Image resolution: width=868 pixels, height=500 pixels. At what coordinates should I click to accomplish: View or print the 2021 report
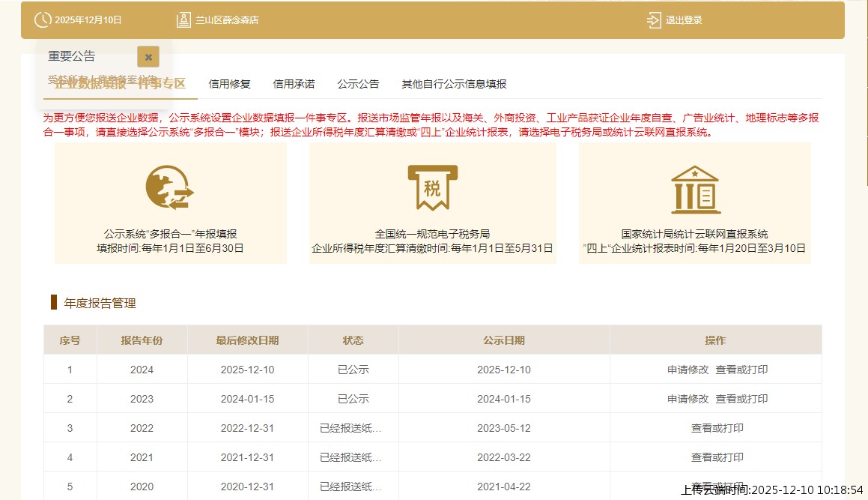click(717, 457)
